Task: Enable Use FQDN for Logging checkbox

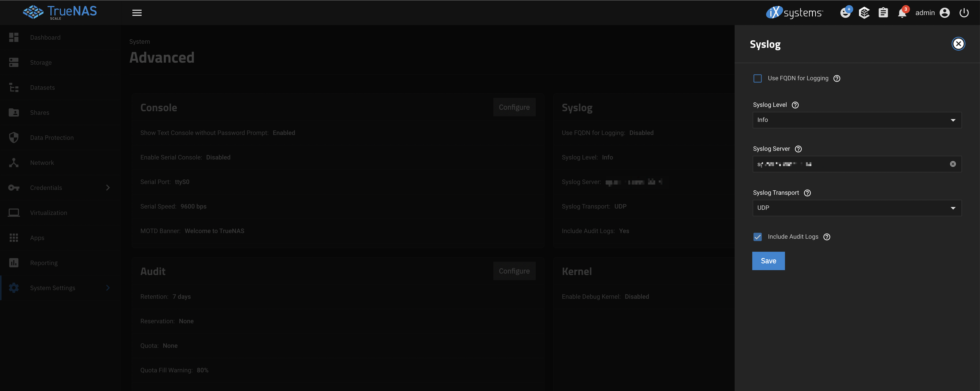Action: pyautogui.click(x=757, y=78)
